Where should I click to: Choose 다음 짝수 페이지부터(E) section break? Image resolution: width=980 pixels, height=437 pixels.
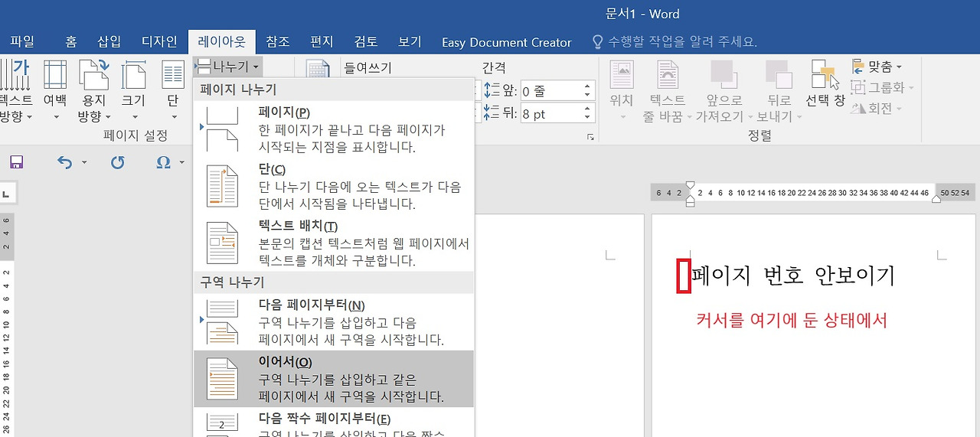tap(334, 423)
